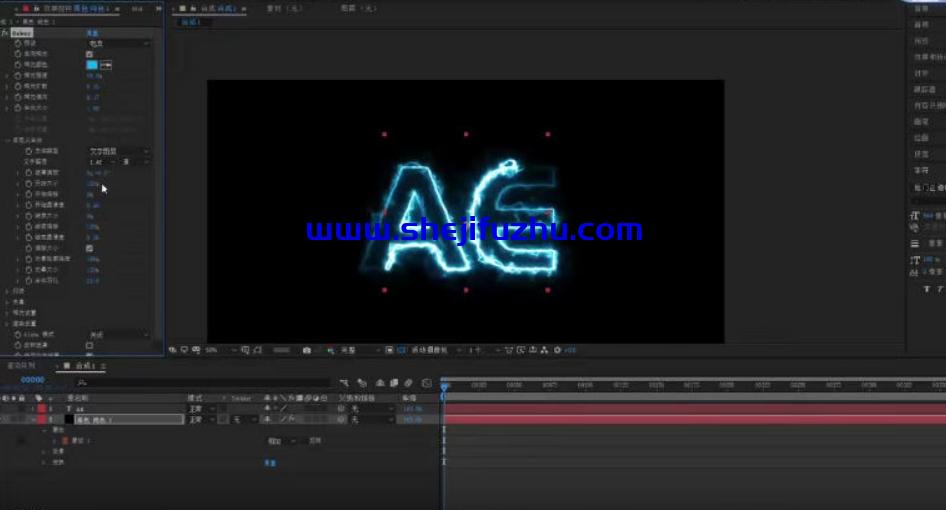Toggle the region of interest icon
Screen dimensions: 946x510
(389, 350)
